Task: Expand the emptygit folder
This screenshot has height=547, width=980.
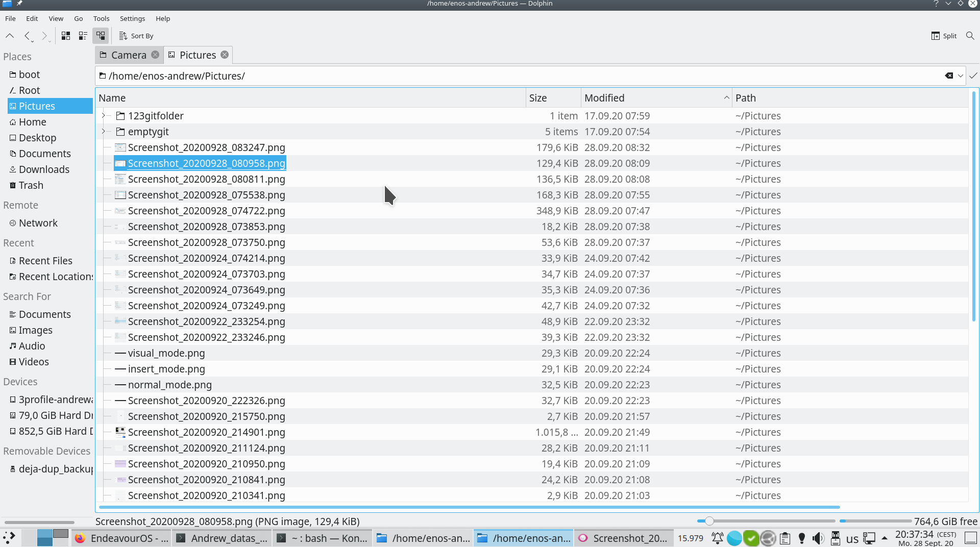Action: click(x=104, y=132)
